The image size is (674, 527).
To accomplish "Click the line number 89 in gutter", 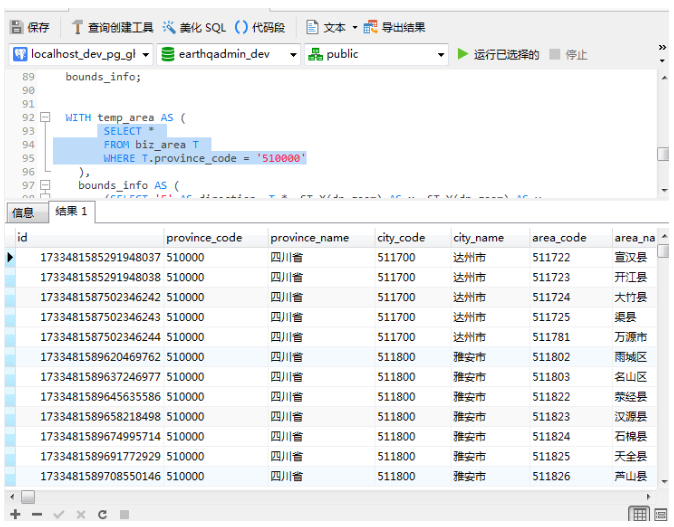I will pos(28,77).
